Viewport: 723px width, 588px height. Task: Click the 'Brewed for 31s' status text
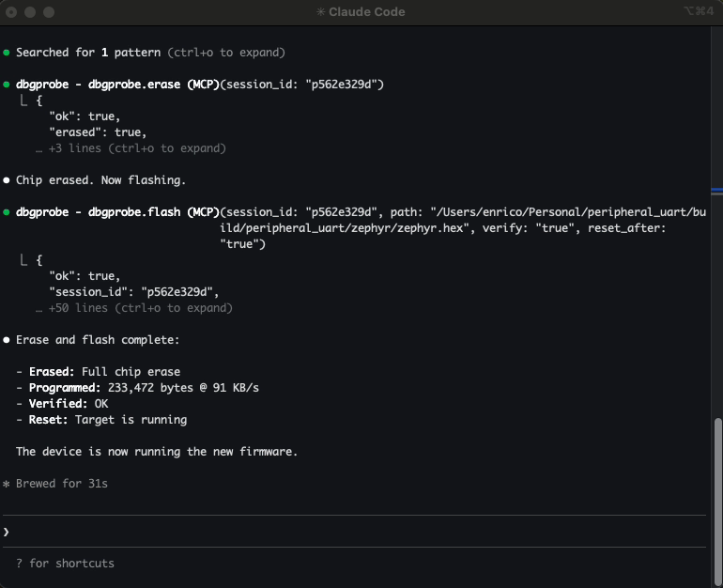[62, 484]
